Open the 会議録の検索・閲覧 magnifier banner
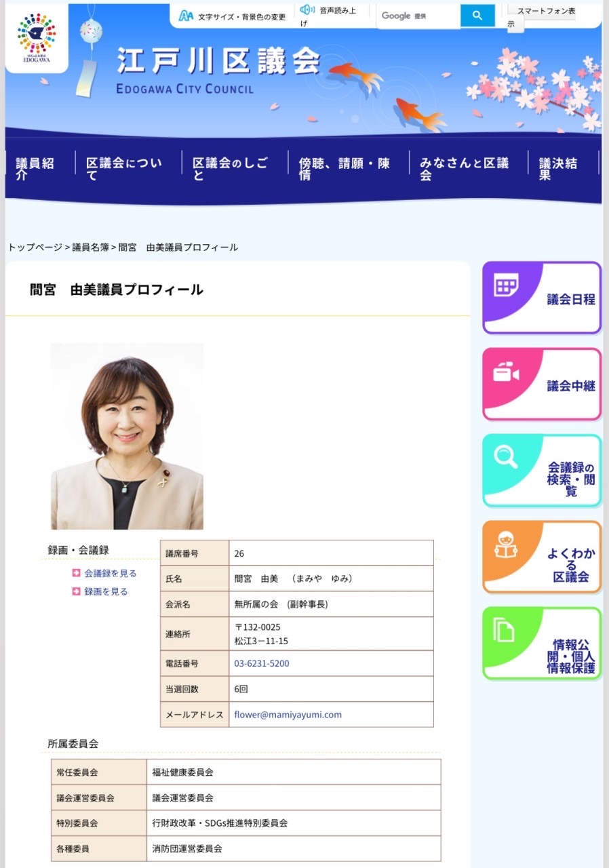The height and width of the screenshot is (868, 609). [542, 471]
